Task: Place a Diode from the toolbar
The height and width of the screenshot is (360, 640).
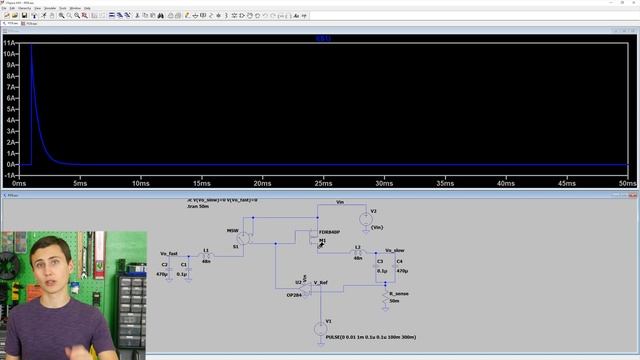Action: [234, 16]
